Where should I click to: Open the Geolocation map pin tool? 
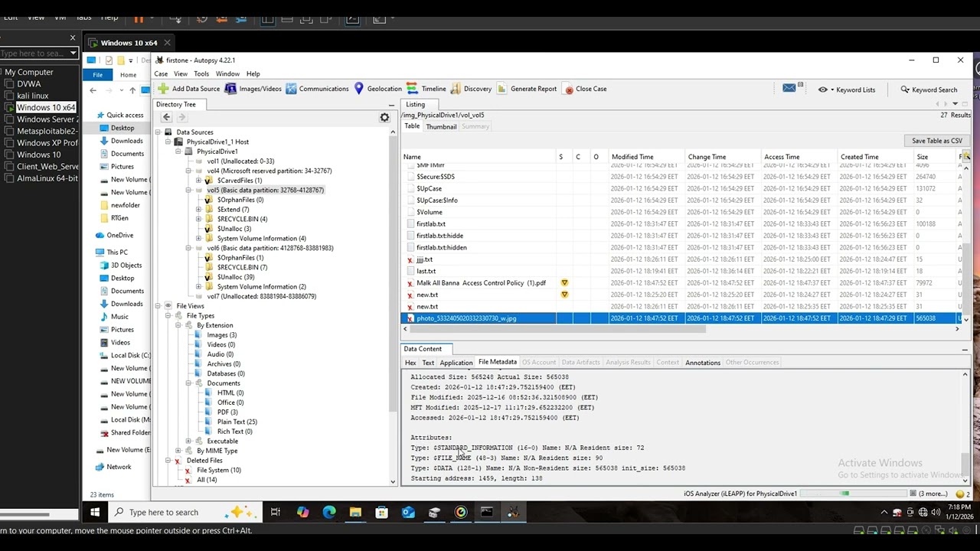click(x=358, y=89)
